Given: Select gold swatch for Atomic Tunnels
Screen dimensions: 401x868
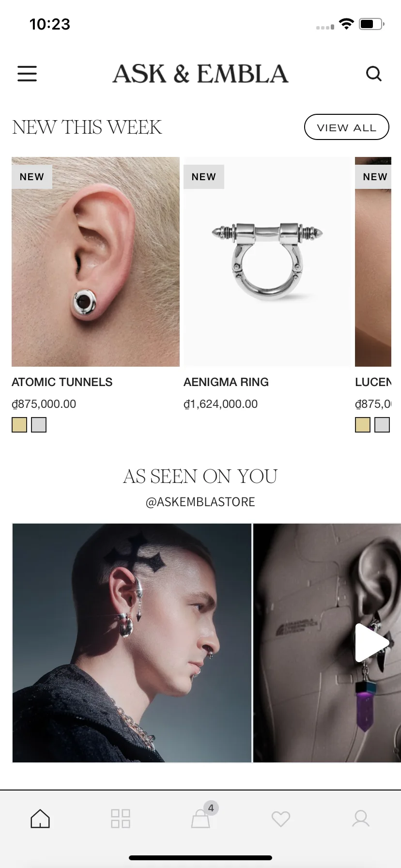Looking at the screenshot, I should pos(19,425).
